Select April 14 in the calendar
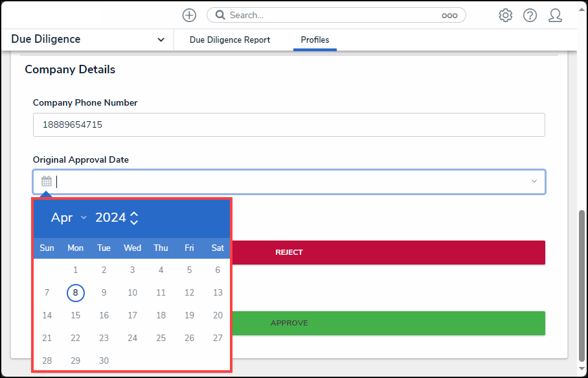This screenshot has width=588, height=378. 47,315
